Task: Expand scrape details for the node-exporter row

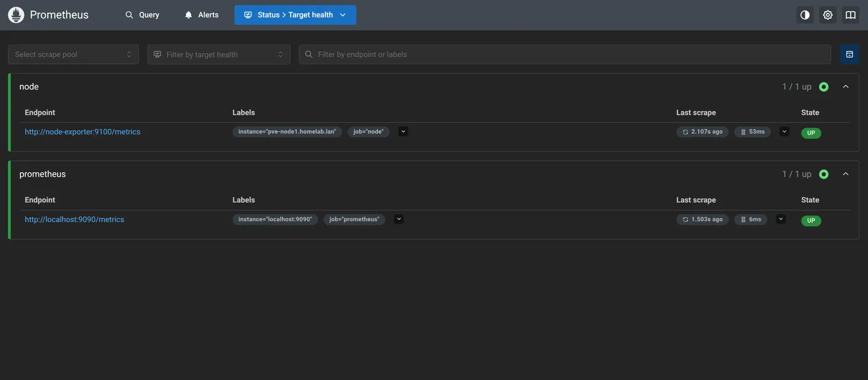Action: click(x=784, y=131)
